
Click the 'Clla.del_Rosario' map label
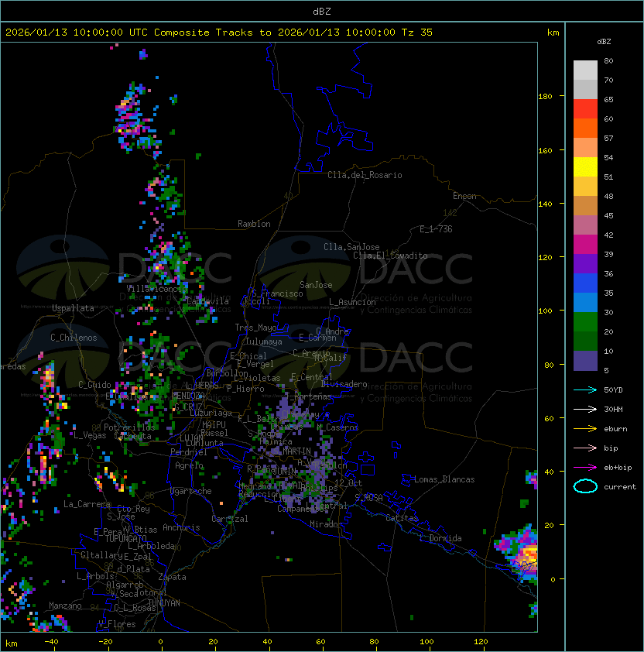(x=365, y=175)
